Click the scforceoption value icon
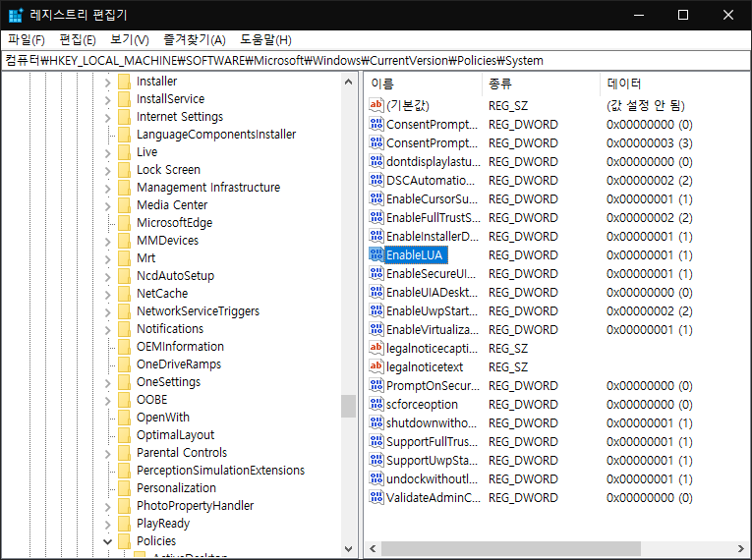This screenshot has height=560, width=752. (376, 404)
